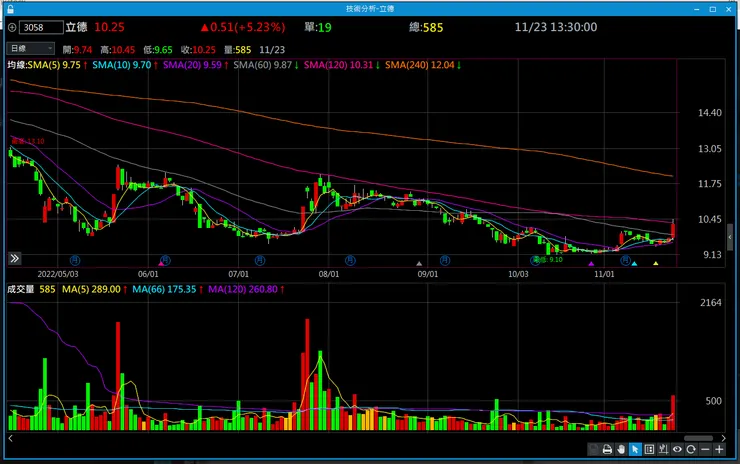Select the hand pan tool
The height and width of the screenshot is (464, 740).
(x=621, y=449)
